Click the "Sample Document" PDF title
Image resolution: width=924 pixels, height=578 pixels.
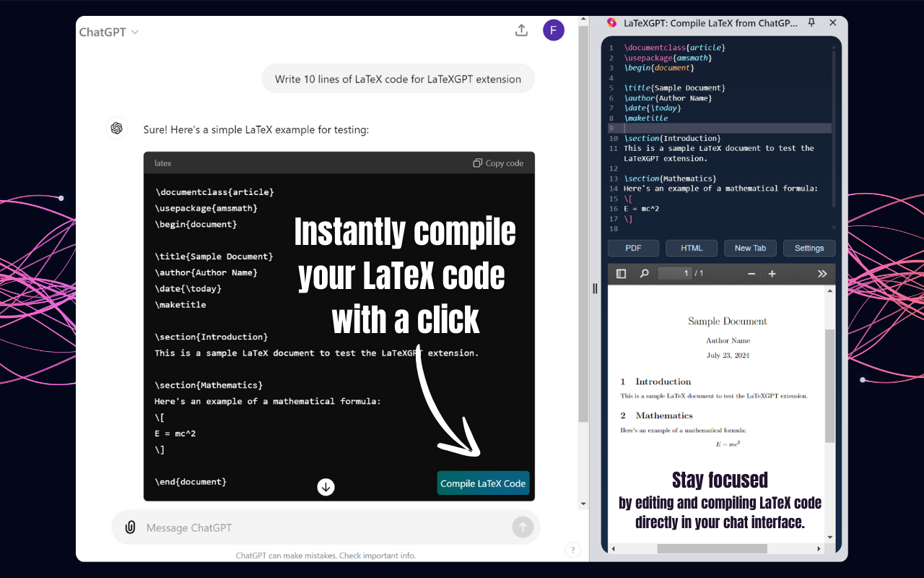pyautogui.click(x=728, y=322)
